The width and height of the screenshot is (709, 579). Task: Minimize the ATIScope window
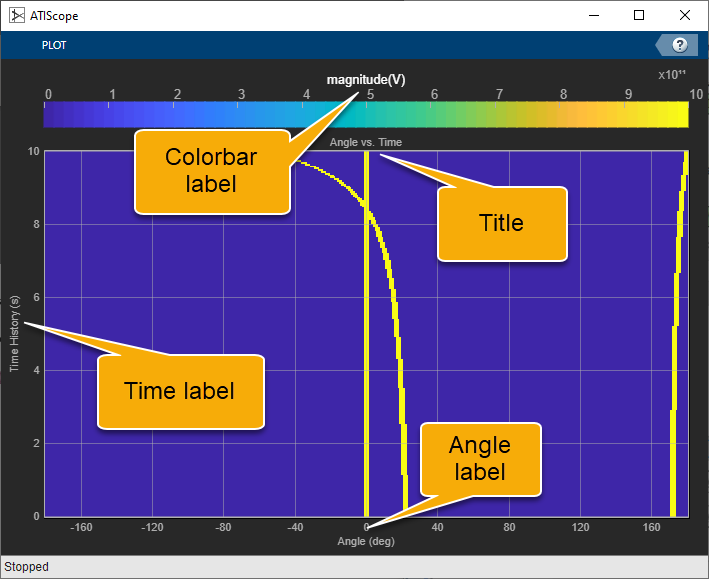click(x=594, y=15)
